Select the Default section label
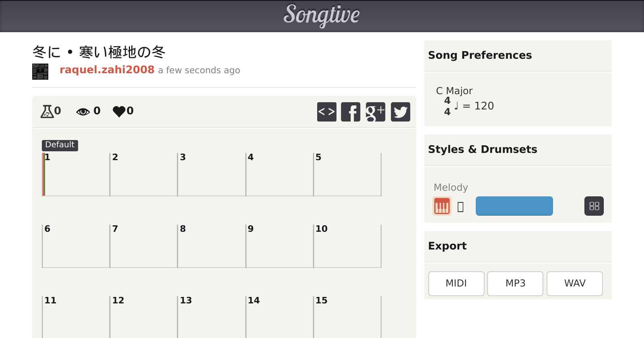The width and height of the screenshot is (644, 338). point(60,145)
